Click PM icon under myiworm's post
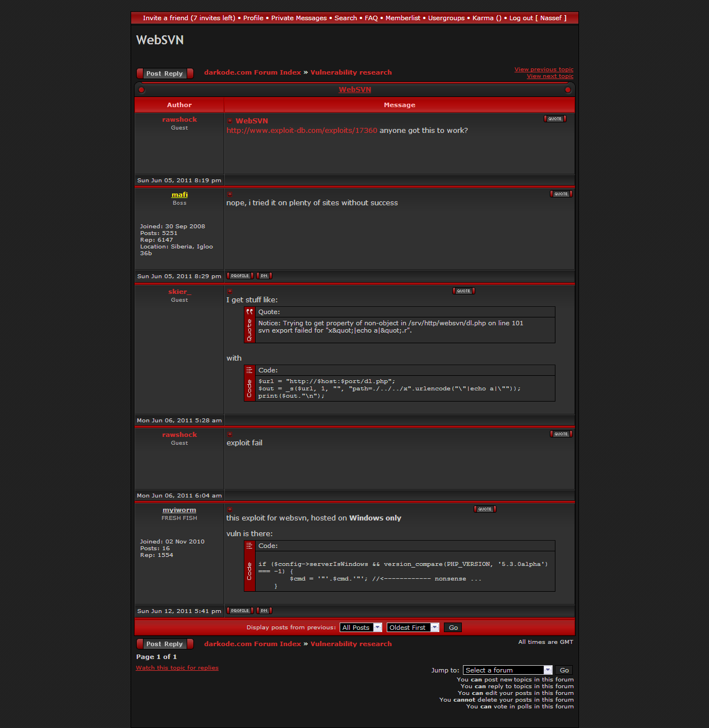 [x=264, y=611]
